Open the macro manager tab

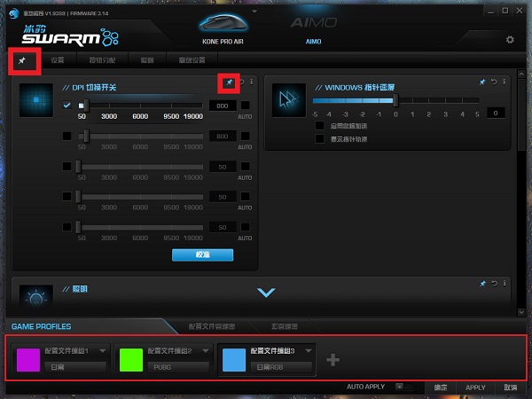[285, 326]
